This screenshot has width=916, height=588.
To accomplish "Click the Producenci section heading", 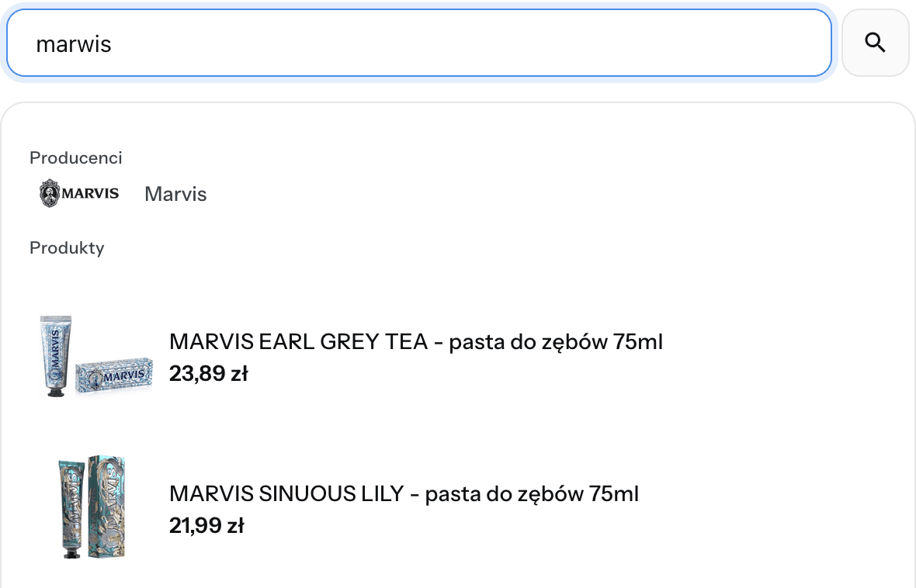I will [75, 157].
